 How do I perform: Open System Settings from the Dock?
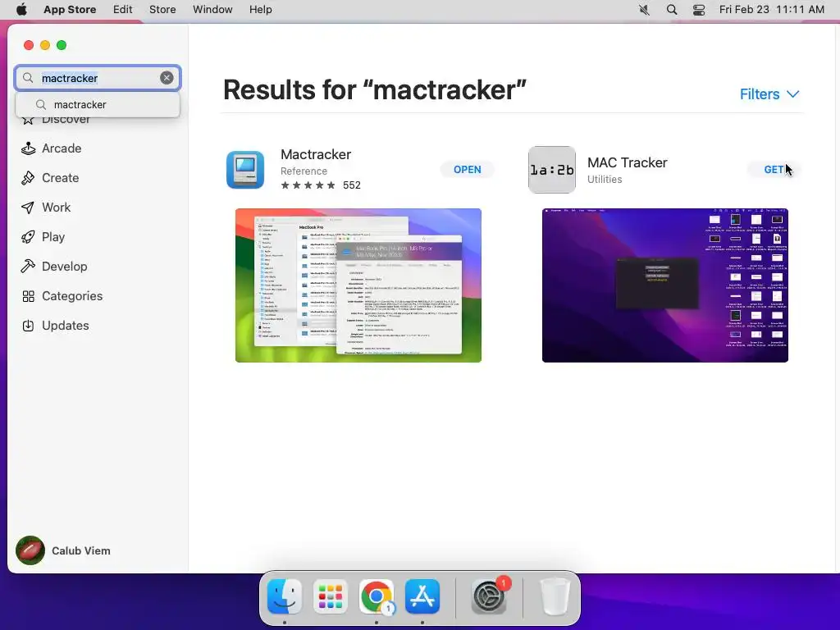point(489,596)
